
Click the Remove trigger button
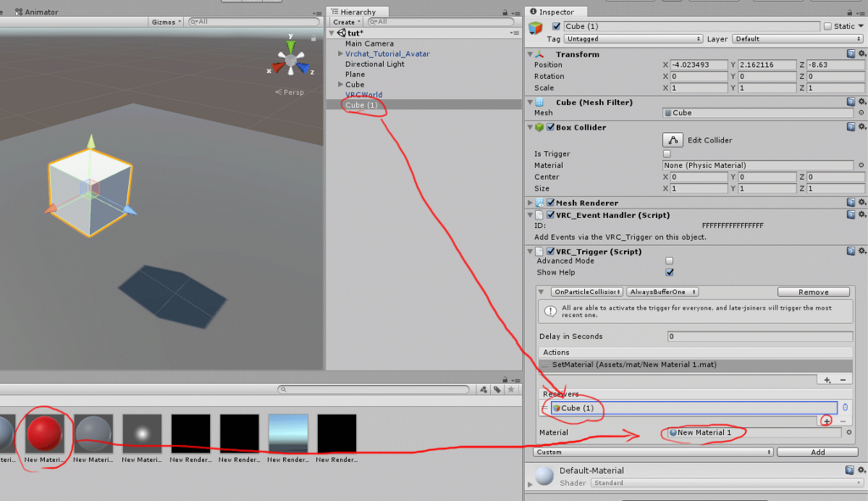(x=813, y=292)
